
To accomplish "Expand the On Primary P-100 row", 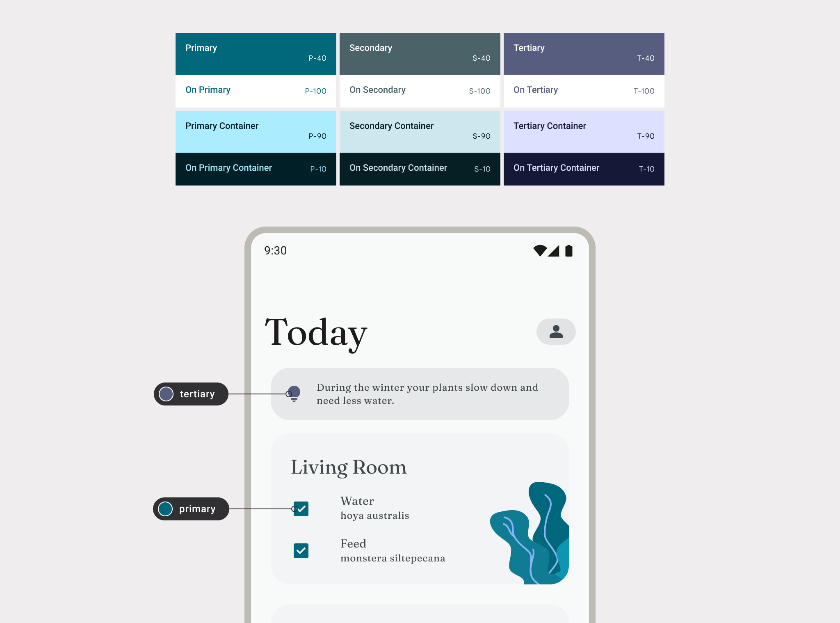I will 257,90.
